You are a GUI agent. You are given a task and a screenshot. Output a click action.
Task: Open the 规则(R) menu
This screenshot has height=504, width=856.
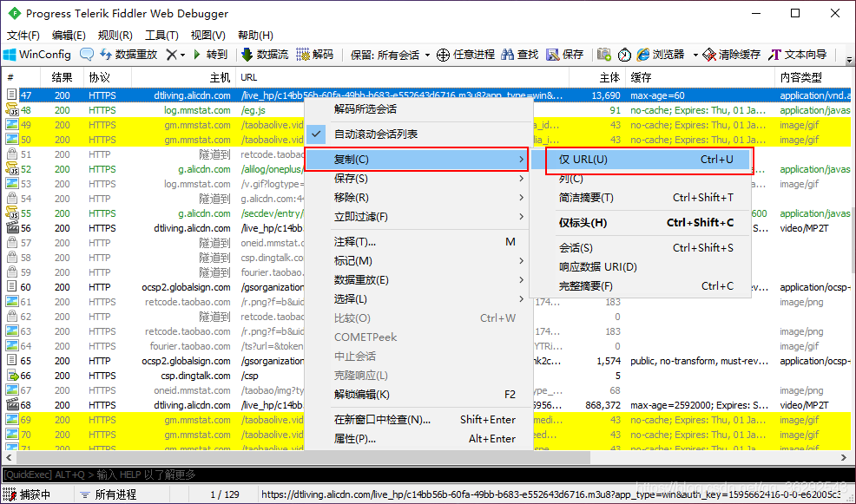pos(115,35)
